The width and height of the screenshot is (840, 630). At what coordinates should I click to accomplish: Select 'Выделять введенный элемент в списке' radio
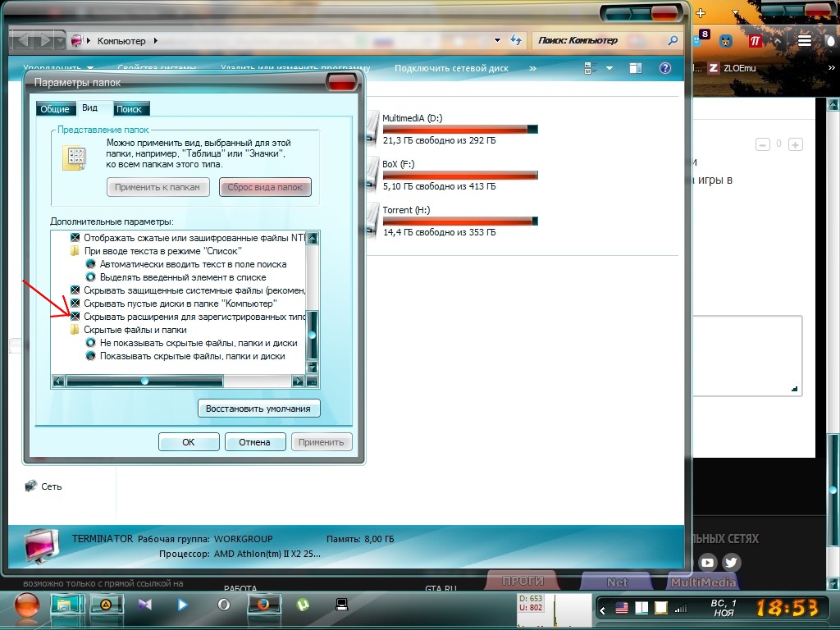(x=90, y=277)
